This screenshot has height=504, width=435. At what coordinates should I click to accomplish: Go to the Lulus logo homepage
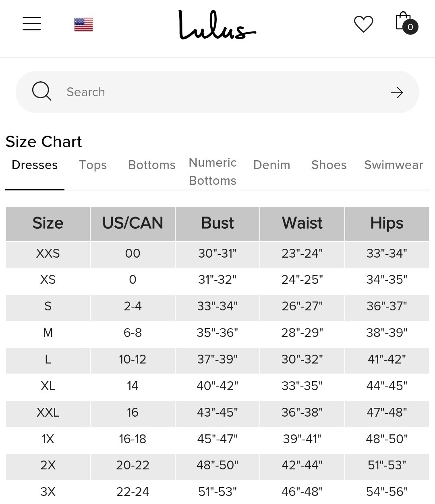[217, 25]
